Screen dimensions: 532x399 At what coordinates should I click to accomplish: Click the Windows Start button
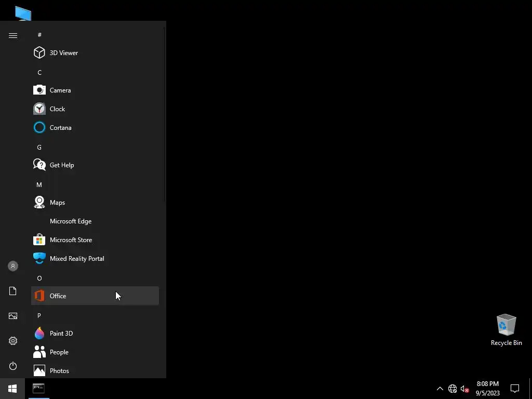(12, 389)
